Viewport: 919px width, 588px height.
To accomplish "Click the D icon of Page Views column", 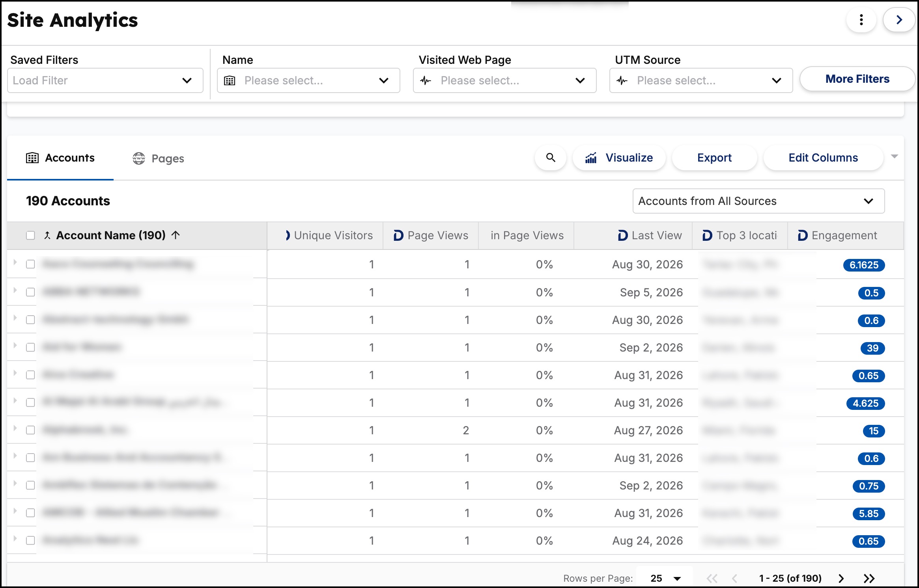I will [398, 235].
